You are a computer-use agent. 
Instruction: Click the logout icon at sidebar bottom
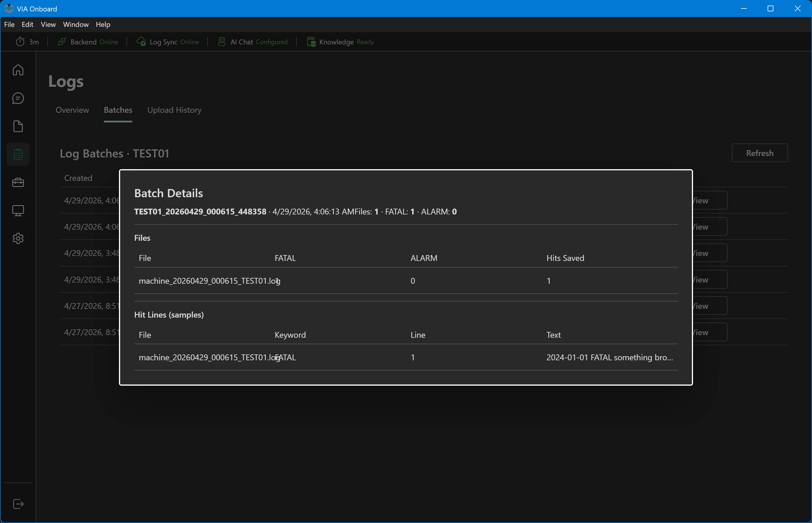pos(18,504)
